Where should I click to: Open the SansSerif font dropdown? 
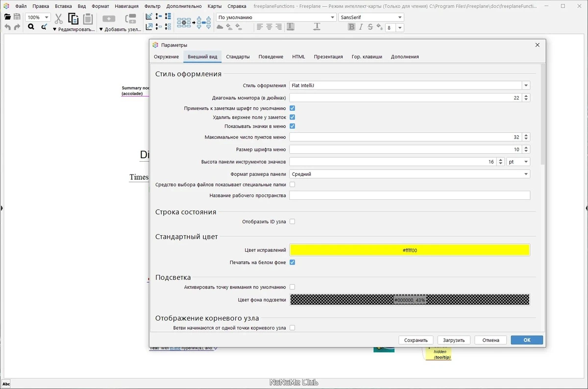coord(371,17)
